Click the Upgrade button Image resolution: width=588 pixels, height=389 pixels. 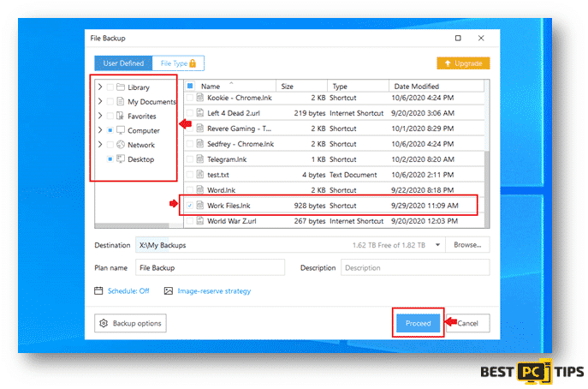[463, 63]
